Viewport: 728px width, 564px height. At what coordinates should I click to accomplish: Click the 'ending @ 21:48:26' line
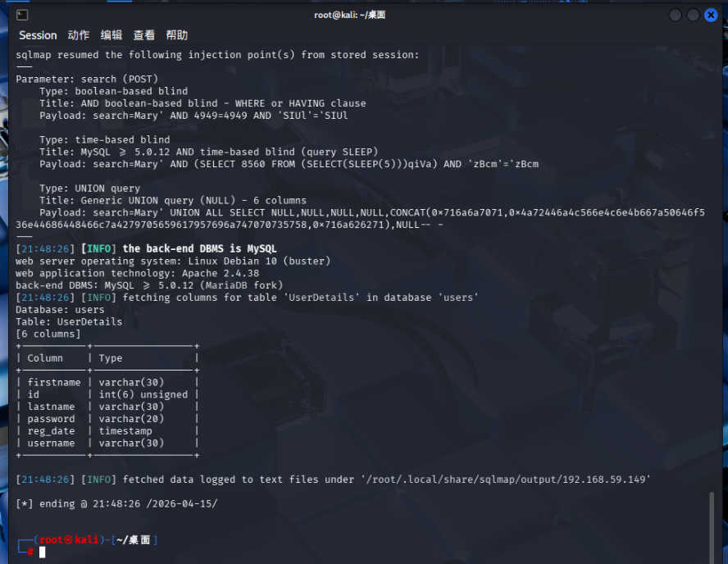(116, 503)
